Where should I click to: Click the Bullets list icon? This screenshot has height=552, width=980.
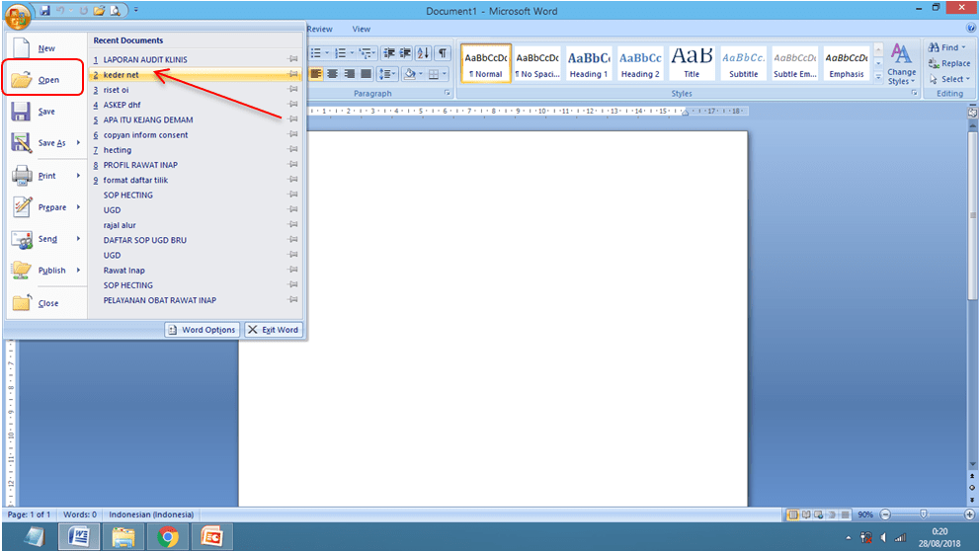[316, 53]
